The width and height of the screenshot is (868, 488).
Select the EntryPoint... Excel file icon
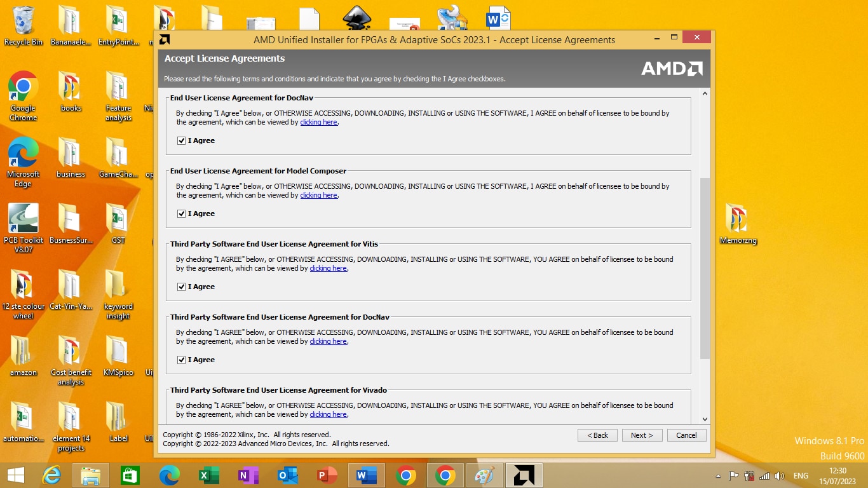[118, 26]
